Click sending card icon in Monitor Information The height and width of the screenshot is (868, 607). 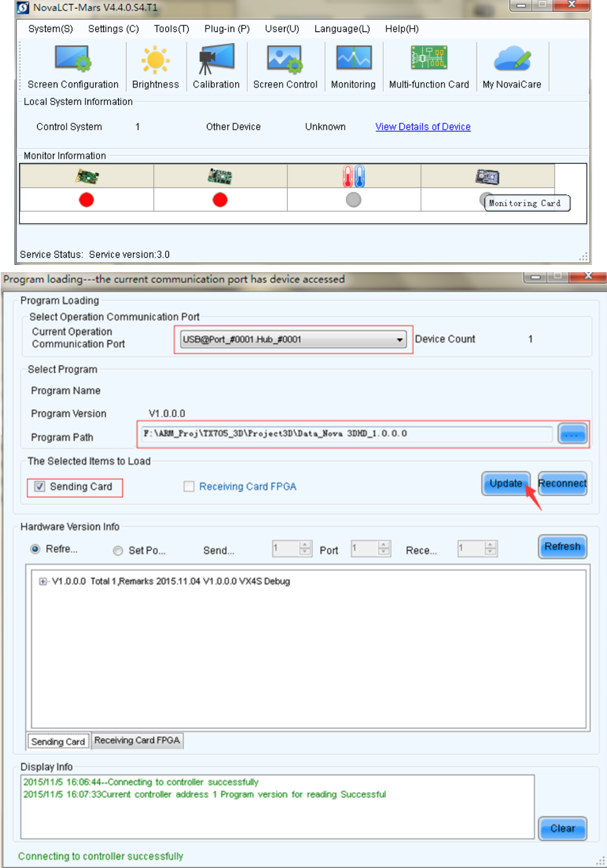point(87,176)
